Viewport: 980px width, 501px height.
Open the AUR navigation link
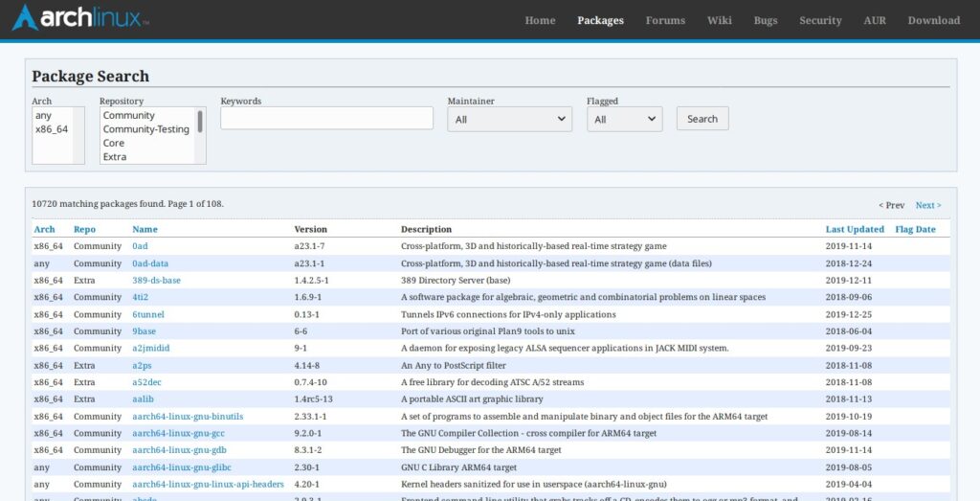875,20
